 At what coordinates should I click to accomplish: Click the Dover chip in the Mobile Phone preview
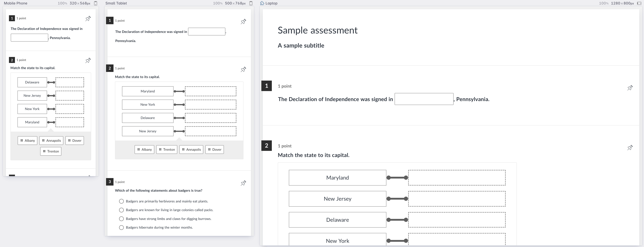pyautogui.click(x=75, y=140)
